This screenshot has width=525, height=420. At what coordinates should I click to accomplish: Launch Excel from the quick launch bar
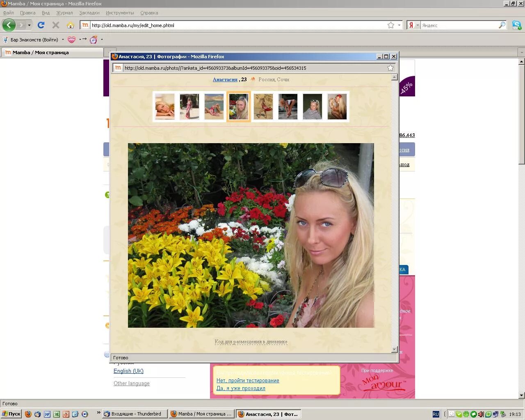coord(57,414)
